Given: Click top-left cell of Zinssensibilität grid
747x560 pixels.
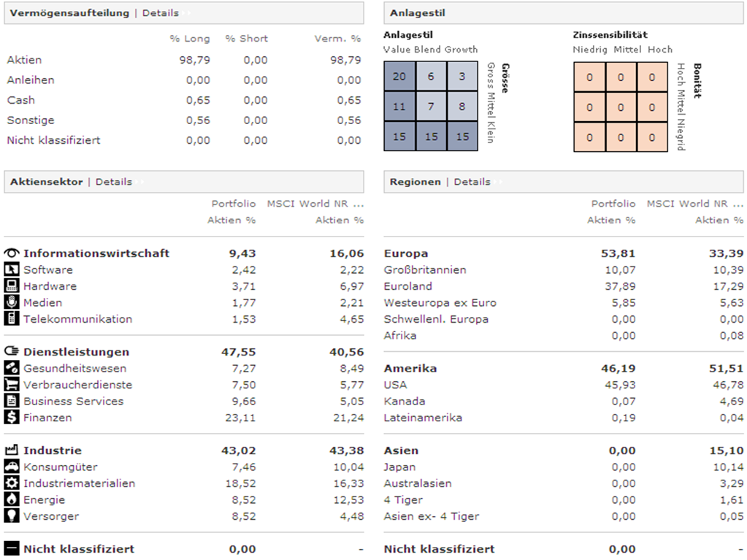Looking at the screenshot, I should (x=589, y=77).
